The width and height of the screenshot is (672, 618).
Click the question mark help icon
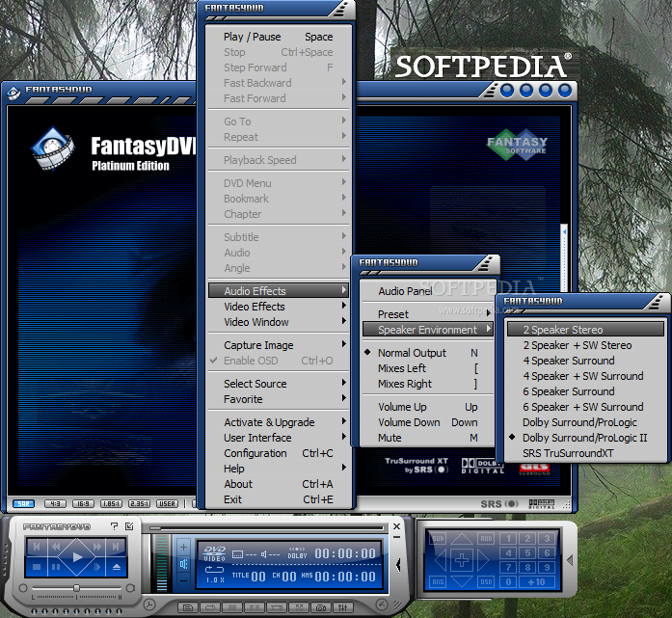(114, 525)
